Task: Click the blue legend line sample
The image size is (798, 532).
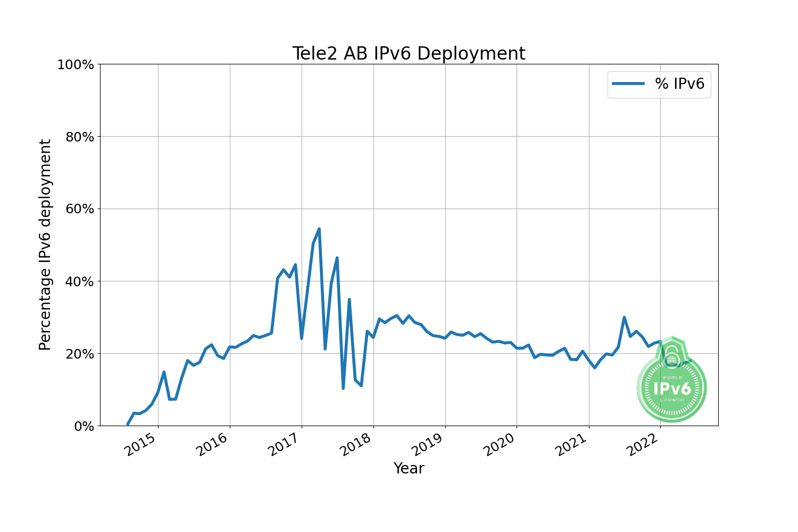Action: pyautogui.click(x=628, y=84)
